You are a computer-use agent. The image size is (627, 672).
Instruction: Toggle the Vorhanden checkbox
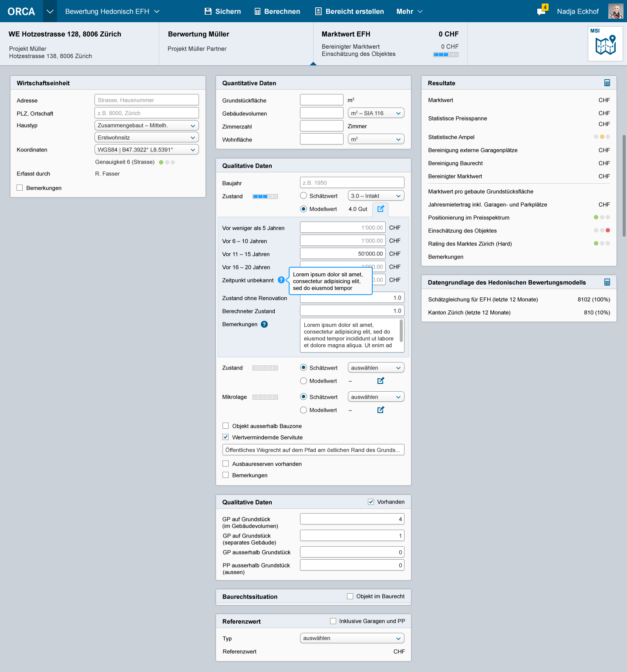(371, 502)
